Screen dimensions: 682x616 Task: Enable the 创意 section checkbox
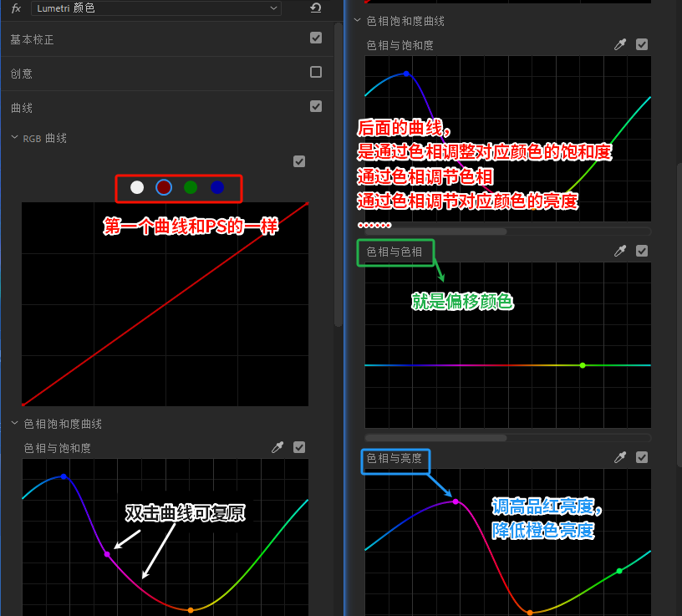[x=316, y=72]
